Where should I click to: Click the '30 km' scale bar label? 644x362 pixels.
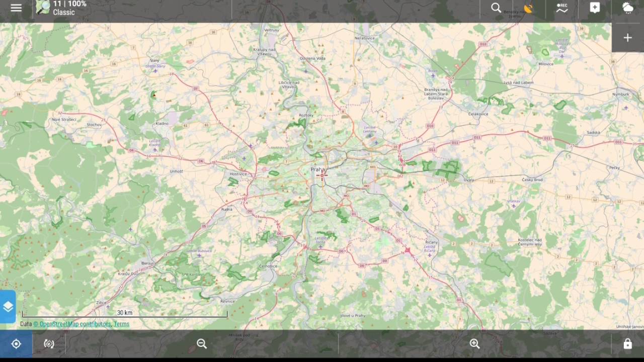tap(125, 313)
